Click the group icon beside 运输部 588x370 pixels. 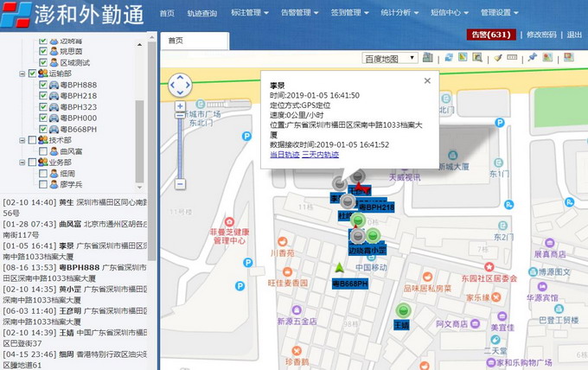42,73
